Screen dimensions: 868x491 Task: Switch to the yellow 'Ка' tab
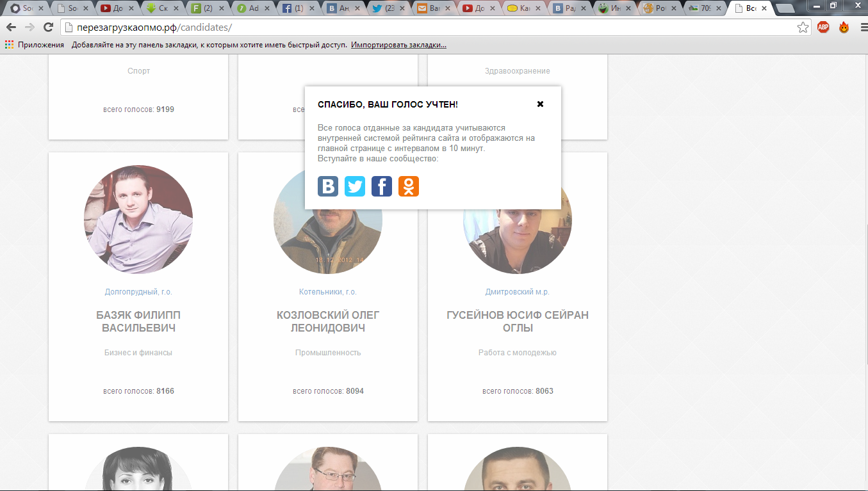[524, 9]
